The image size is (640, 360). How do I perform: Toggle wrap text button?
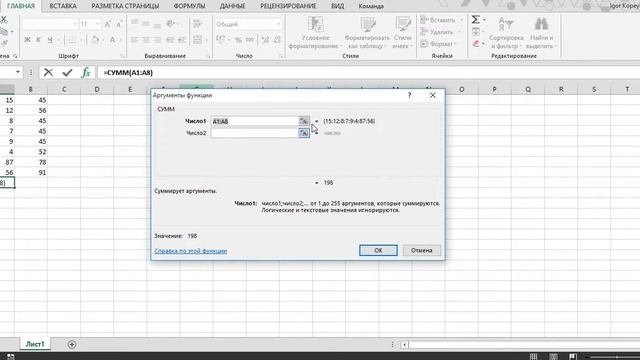click(198, 24)
